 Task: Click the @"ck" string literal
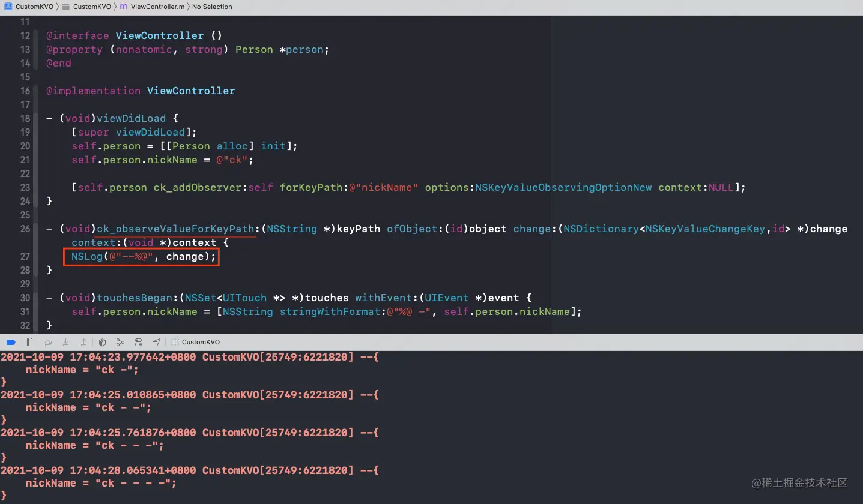pos(232,160)
